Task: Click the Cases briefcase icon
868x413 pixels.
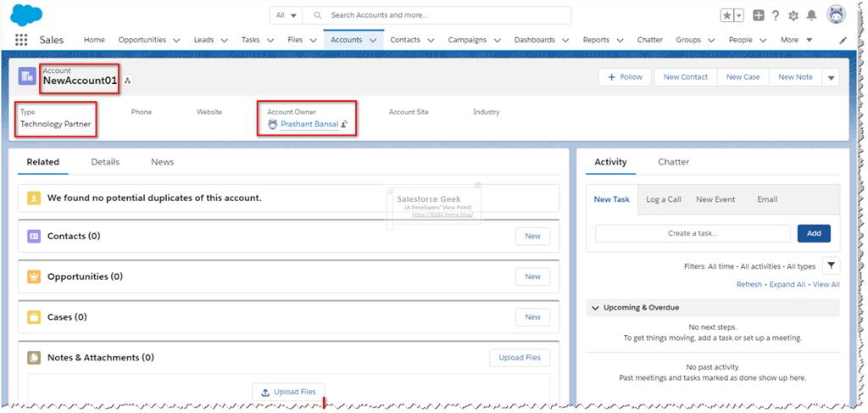Action: coord(34,317)
